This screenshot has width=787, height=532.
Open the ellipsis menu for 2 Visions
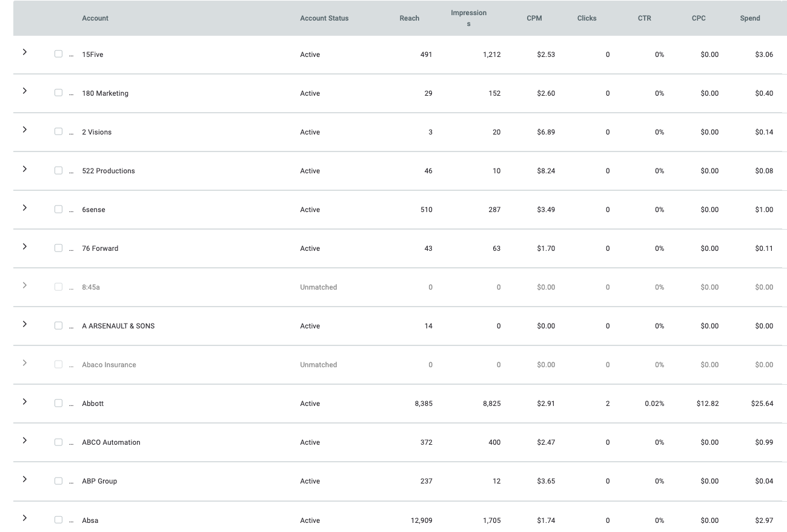coord(71,133)
